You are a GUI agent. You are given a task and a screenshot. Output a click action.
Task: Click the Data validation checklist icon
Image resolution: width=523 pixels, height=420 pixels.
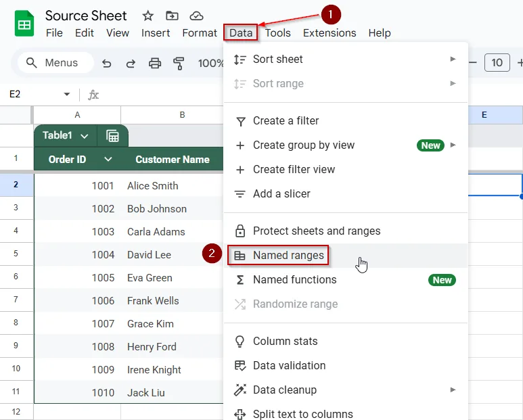(x=240, y=366)
